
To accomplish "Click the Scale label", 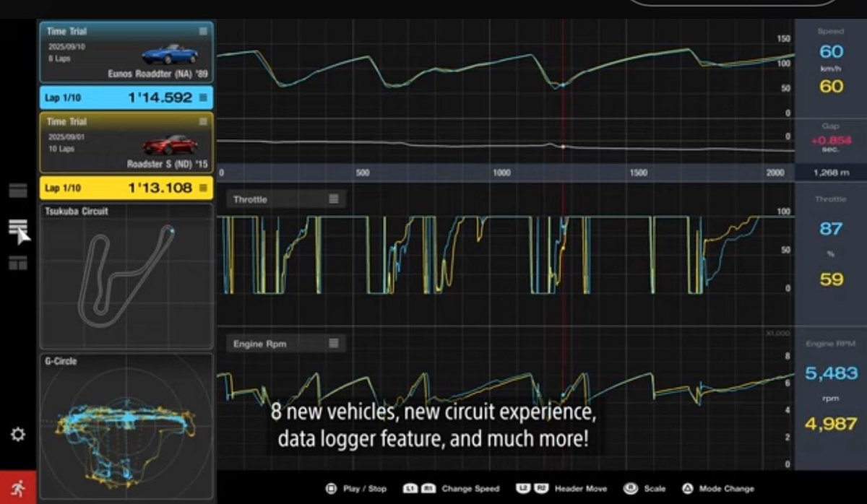I will click(655, 489).
